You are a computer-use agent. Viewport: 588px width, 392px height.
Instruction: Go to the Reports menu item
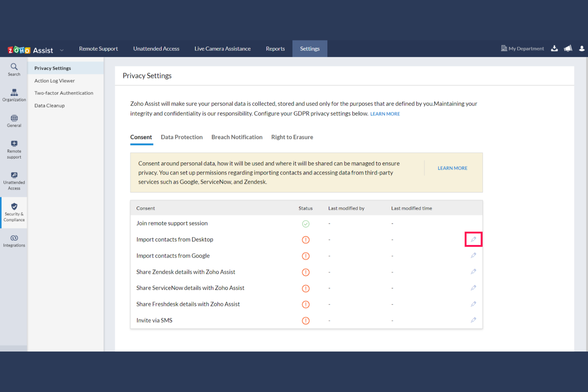(x=275, y=48)
